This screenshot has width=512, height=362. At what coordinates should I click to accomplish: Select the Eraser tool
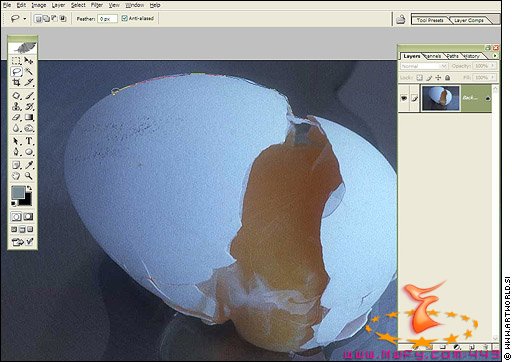[x=16, y=117]
